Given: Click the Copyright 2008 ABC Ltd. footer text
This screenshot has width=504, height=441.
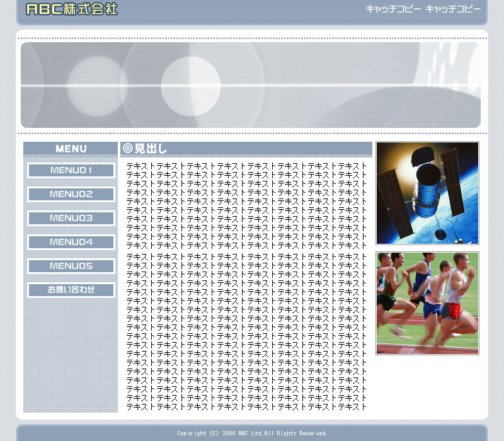Looking at the screenshot, I should (252, 433).
